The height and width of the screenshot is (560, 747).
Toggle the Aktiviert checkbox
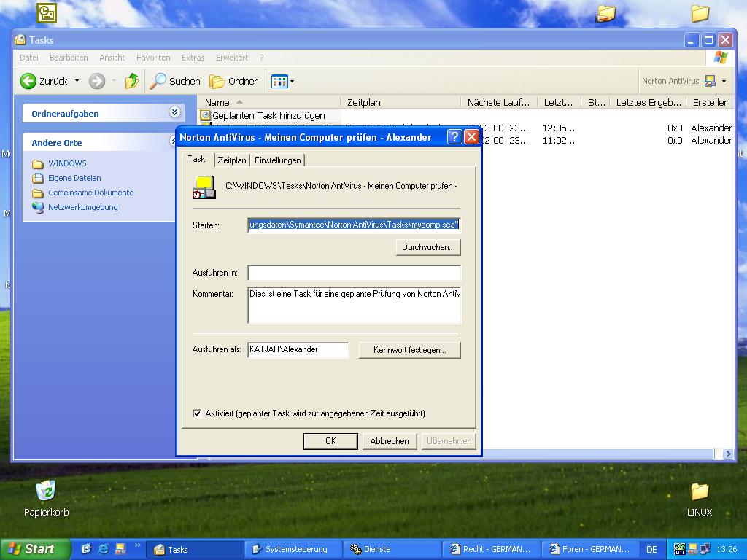coord(197,413)
